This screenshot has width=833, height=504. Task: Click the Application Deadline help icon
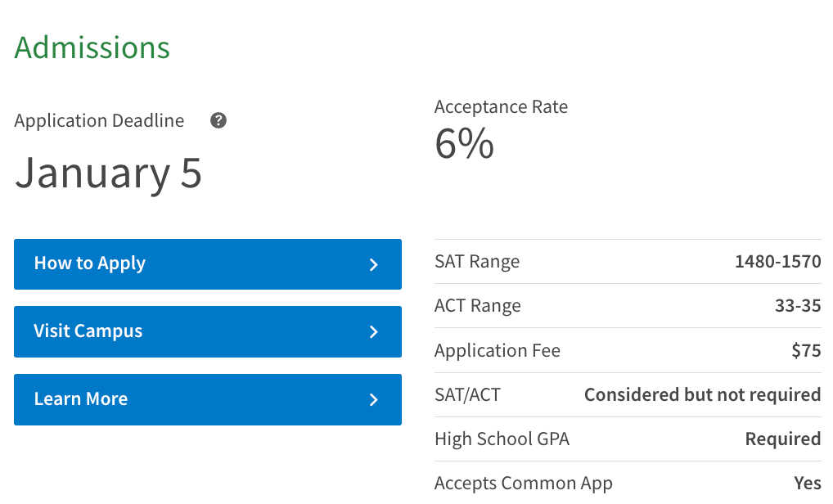point(218,120)
